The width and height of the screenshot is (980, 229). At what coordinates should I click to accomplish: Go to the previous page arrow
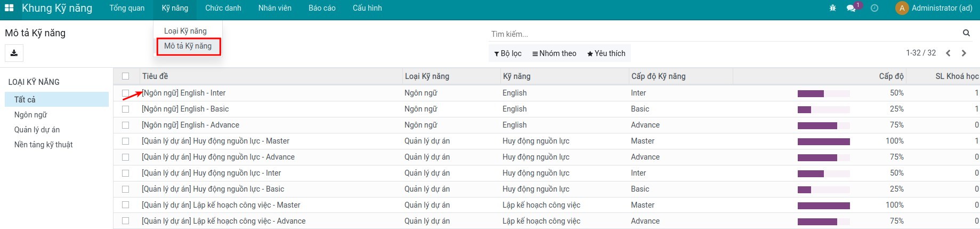click(948, 53)
